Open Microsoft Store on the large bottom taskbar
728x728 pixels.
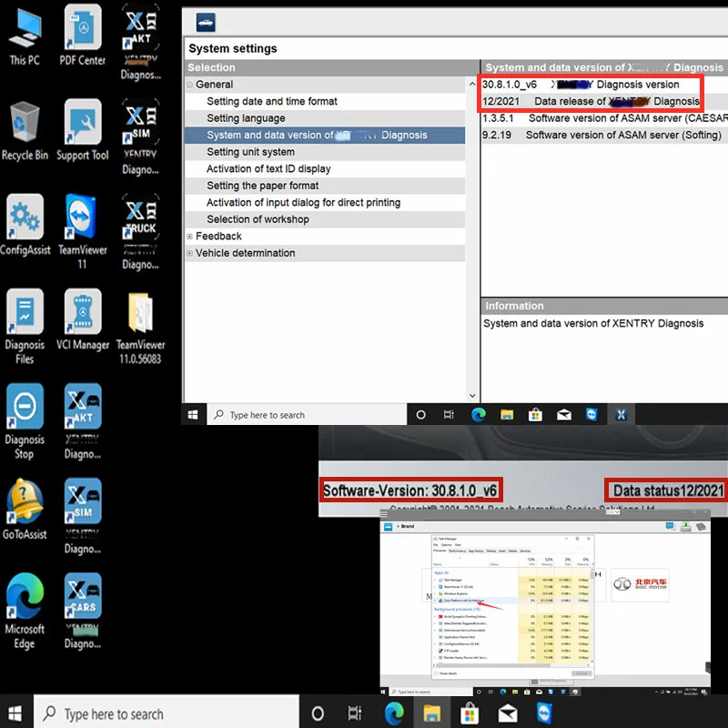click(470, 713)
